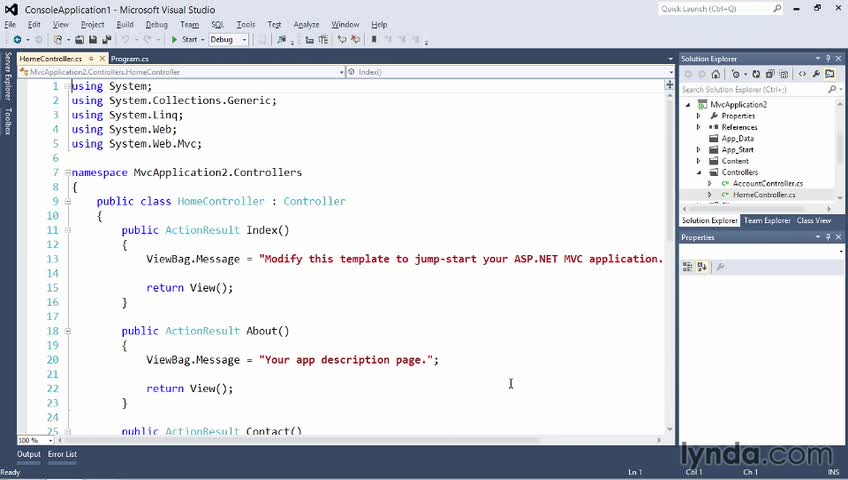Open the Start button dropdown arrow
Screen dimensions: 848x480
coord(203,39)
